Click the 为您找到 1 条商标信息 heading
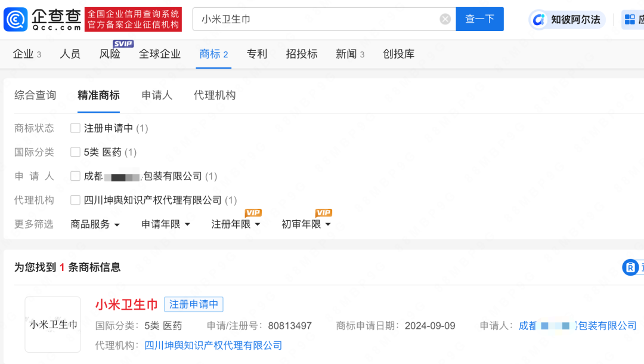This screenshot has width=644, height=364. click(x=67, y=267)
